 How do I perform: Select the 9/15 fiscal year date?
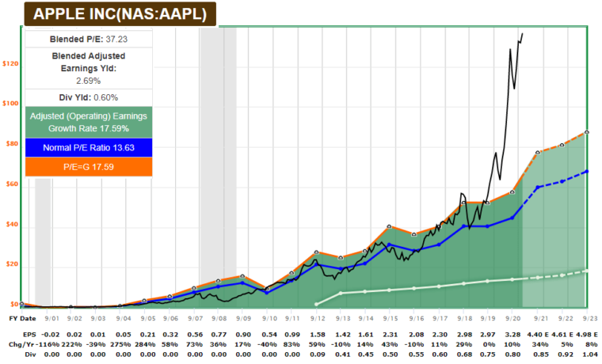click(x=391, y=318)
